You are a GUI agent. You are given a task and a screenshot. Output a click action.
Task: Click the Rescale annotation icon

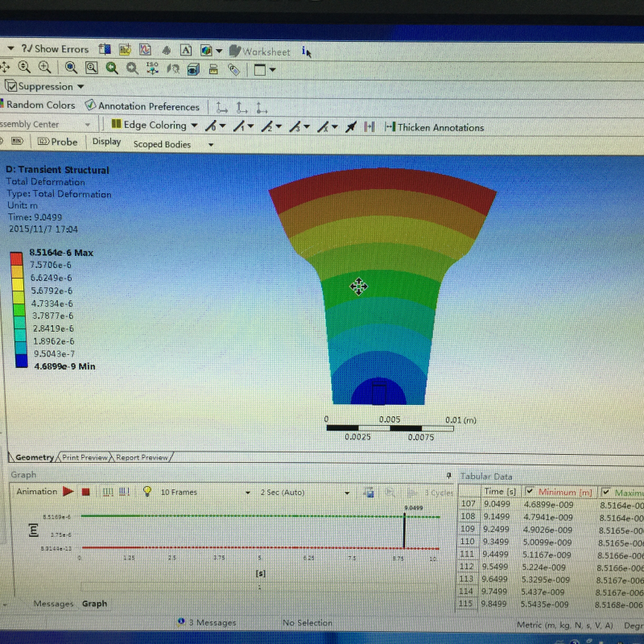point(213,69)
